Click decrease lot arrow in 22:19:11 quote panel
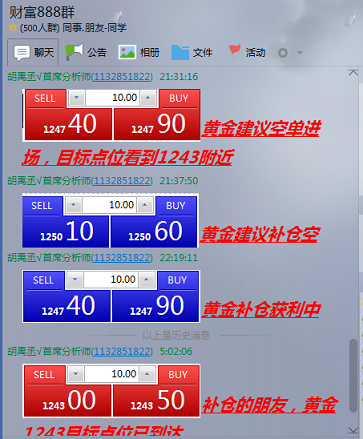This screenshot has height=439, width=363. tap(75, 279)
